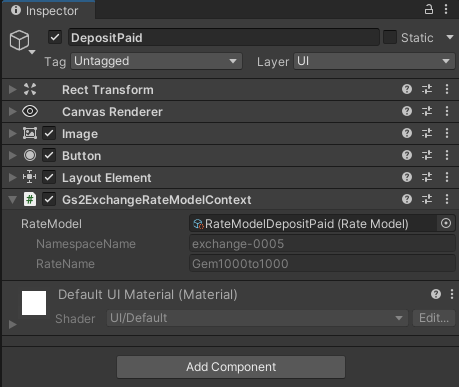Enable the Static checkbox
This screenshot has width=459, height=387.
pyautogui.click(x=390, y=37)
